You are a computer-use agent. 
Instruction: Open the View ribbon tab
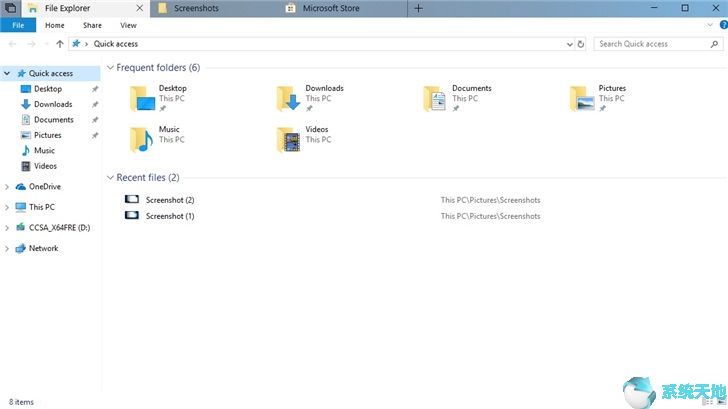[128, 26]
